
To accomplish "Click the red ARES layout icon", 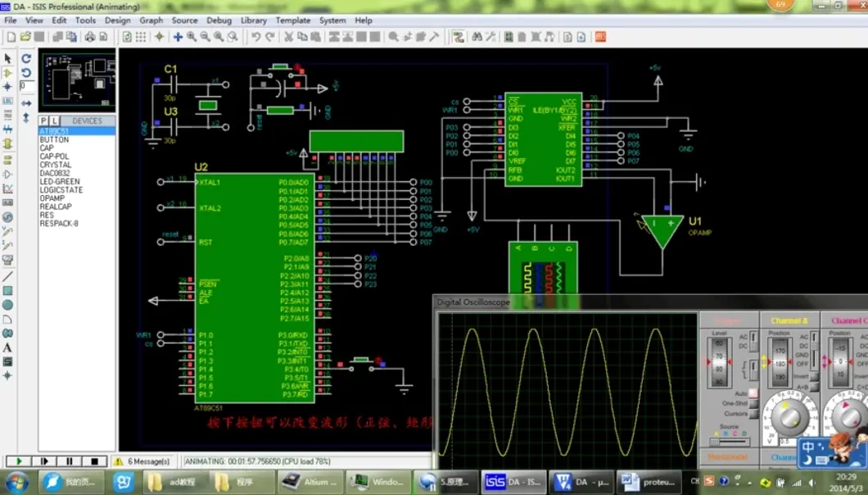I will coord(600,37).
